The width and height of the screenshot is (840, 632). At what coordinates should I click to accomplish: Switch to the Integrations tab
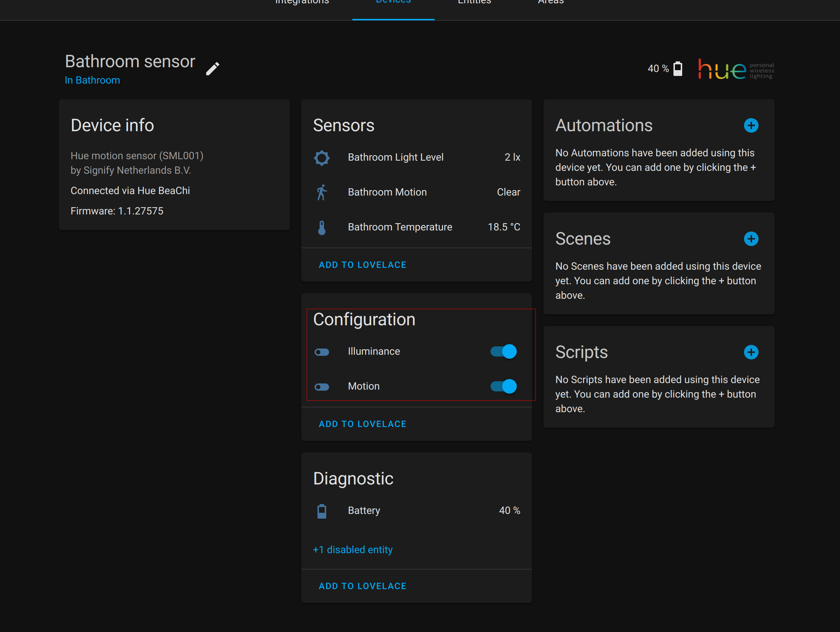coord(302,3)
